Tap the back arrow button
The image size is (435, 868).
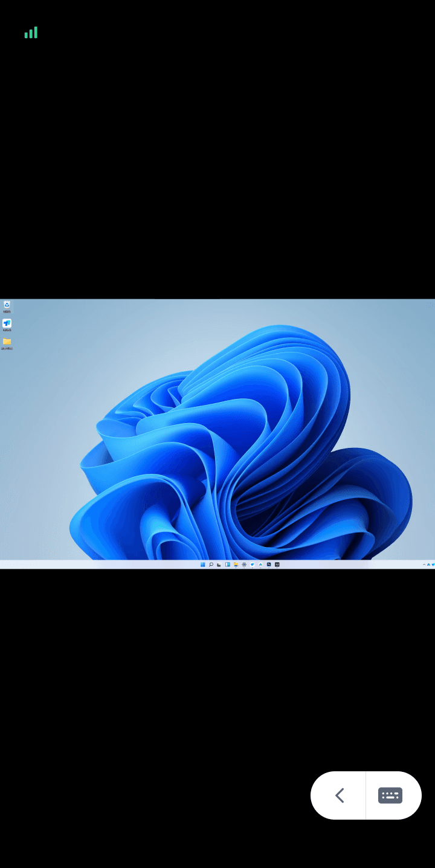[x=340, y=795]
